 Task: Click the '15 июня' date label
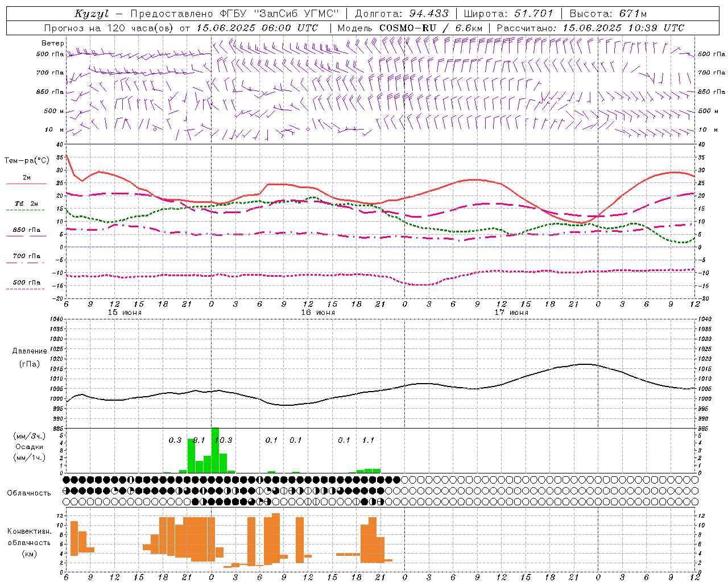125,313
